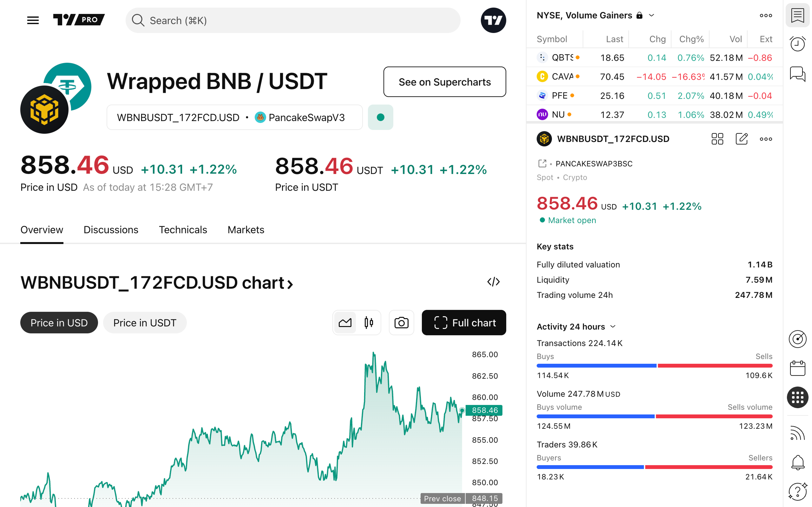
Task: Open the embed code icon for chart
Action: (493, 282)
